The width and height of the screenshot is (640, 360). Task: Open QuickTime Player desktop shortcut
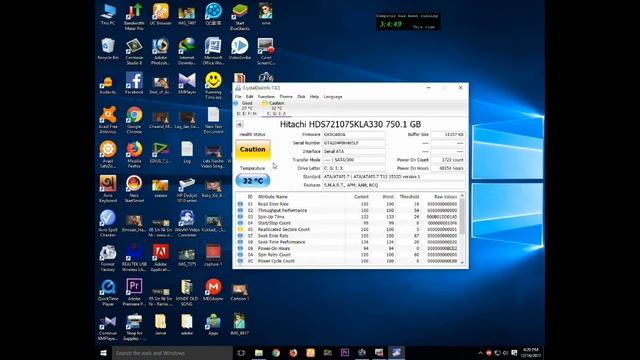[108, 292]
